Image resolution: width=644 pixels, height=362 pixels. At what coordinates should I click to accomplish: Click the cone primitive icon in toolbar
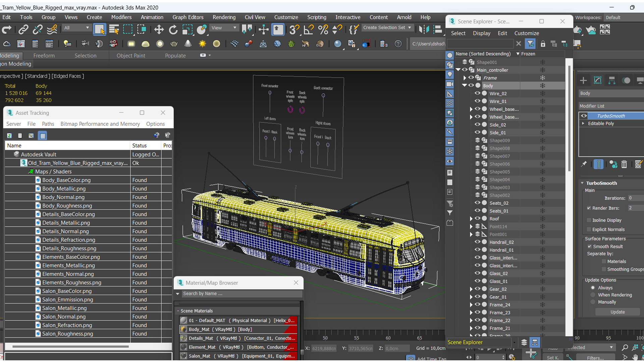point(188,44)
